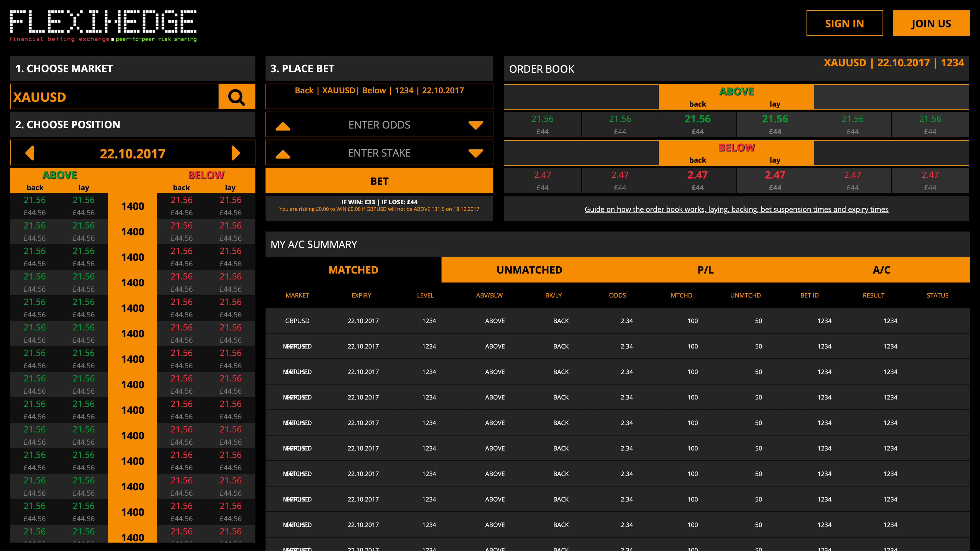Increase odds with up arrow
Image resolution: width=980 pixels, height=551 pixels.
click(x=283, y=126)
